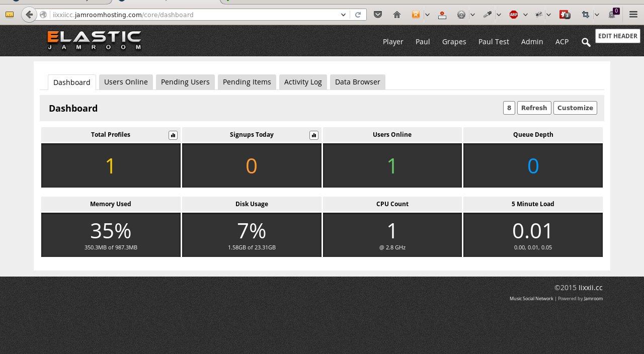644x354 pixels.
Task: Open the Signups Today chart icon
Action: point(314,135)
